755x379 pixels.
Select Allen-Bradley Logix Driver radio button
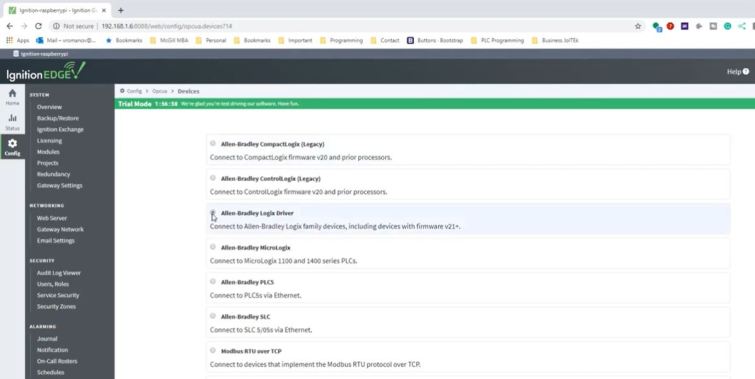(x=213, y=212)
